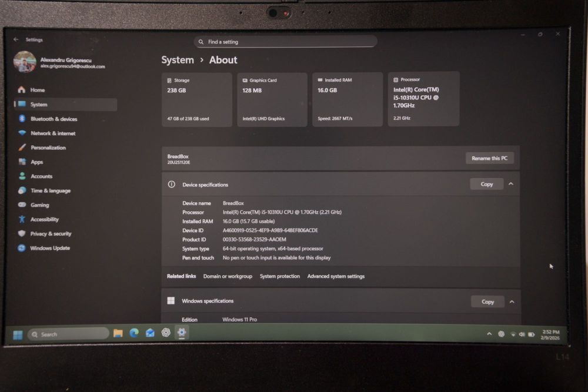Click the Privacy & security shield icon
This screenshot has height=392, width=588.
click(22, 233)
